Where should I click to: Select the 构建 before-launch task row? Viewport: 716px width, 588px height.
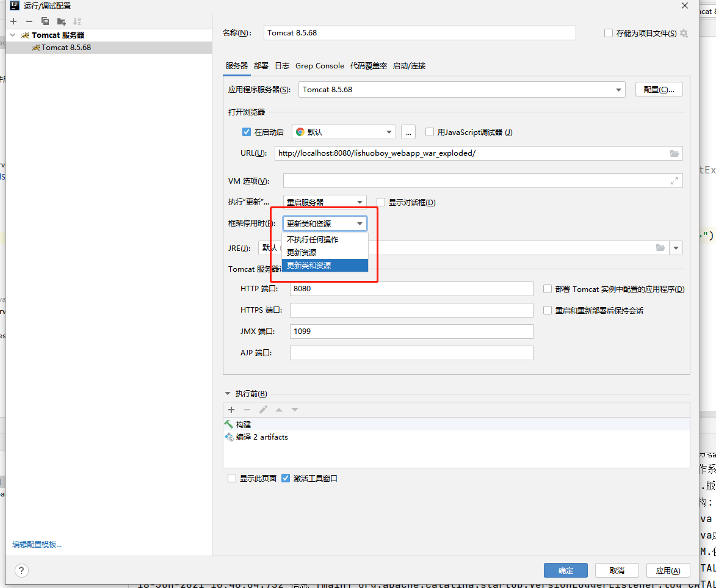(x=456, y=424)
